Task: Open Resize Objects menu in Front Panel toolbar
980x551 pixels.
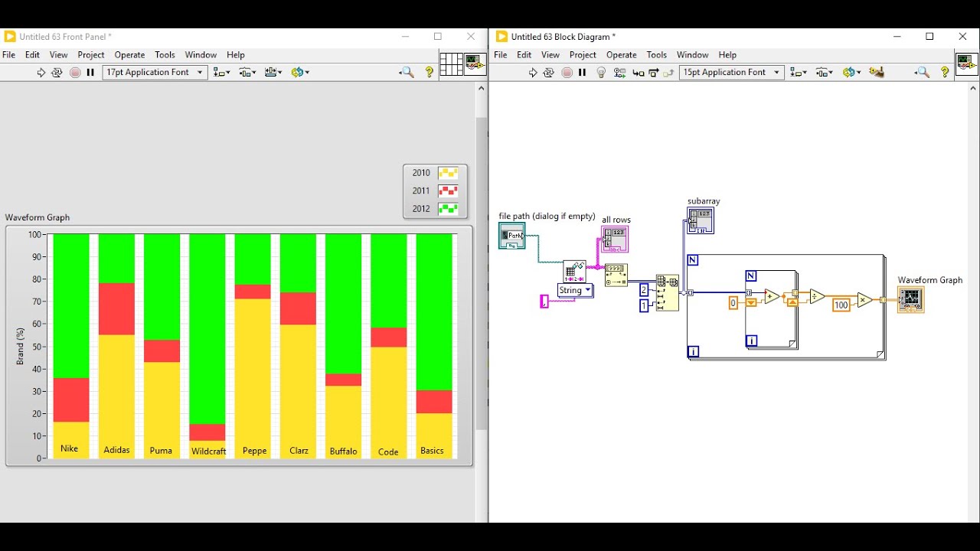Action: coord(273,73)
